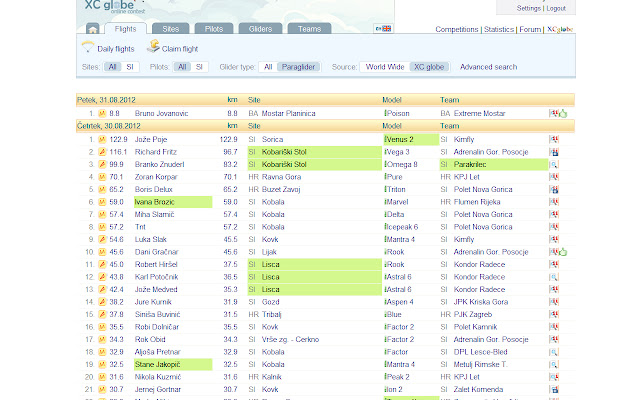
Task: Open site Sorica
Action: (x=272, y=139)
